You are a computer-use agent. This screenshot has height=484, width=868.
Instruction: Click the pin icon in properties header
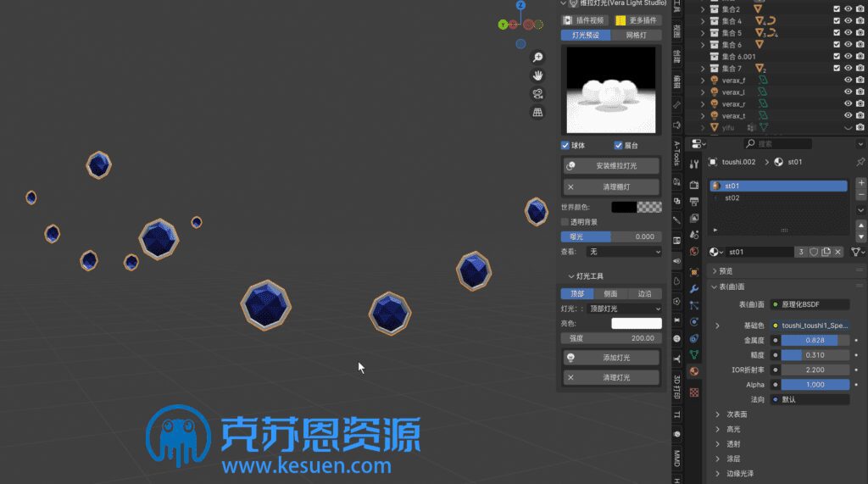point(860,162)
